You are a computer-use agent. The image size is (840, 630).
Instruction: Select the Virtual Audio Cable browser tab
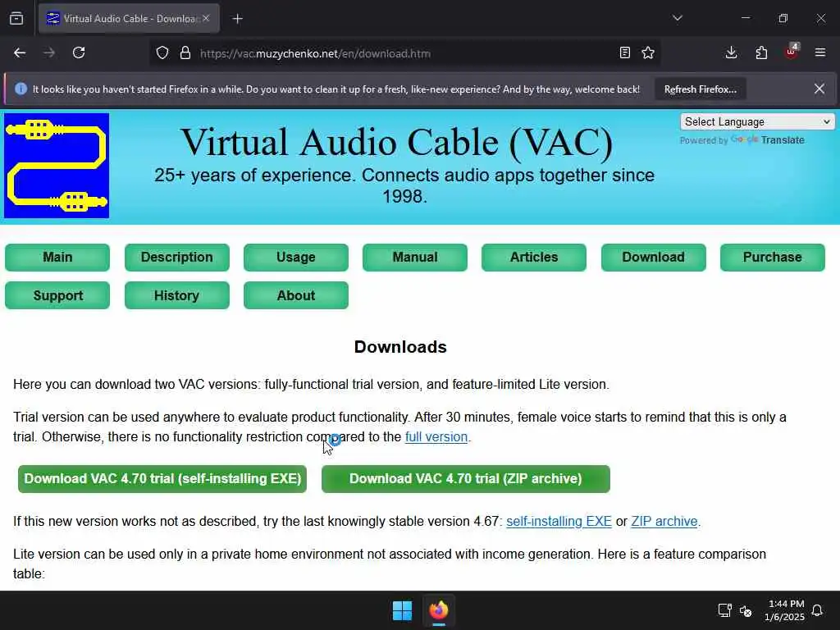click(129, 18)
